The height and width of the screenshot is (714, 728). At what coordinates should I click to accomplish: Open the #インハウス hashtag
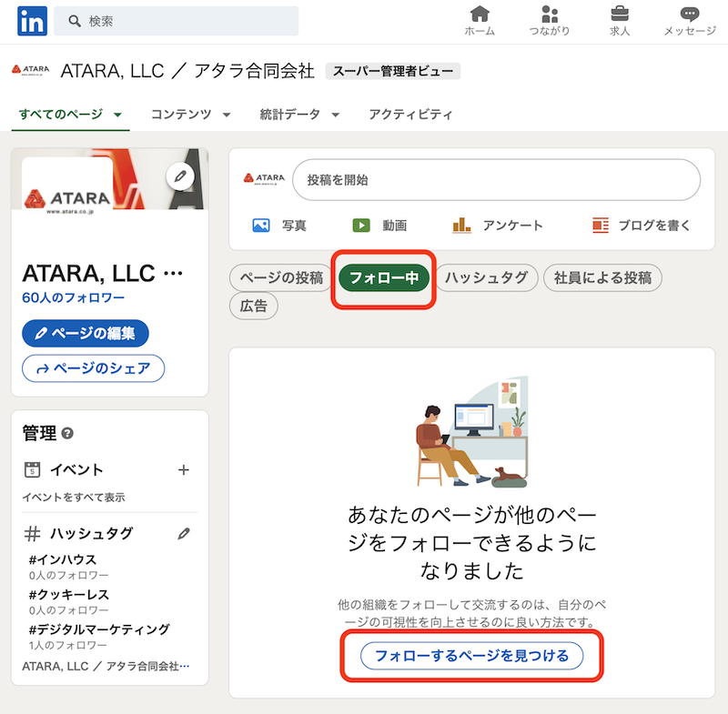63,559
